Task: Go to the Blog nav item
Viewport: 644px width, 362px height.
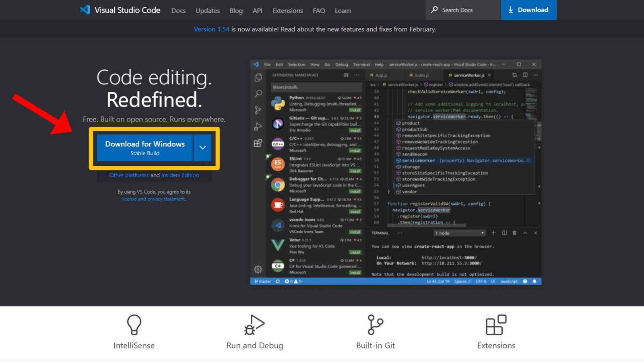Action: point(236,10)
